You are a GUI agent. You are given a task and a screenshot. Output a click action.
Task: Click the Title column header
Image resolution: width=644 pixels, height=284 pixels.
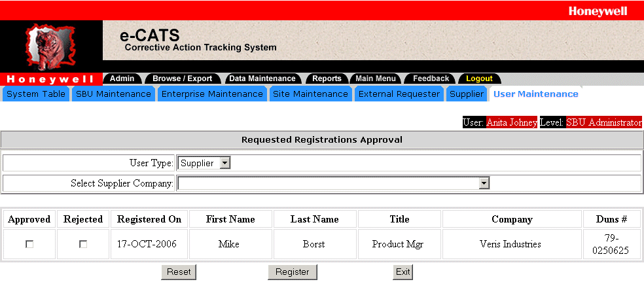pos(400,219)
